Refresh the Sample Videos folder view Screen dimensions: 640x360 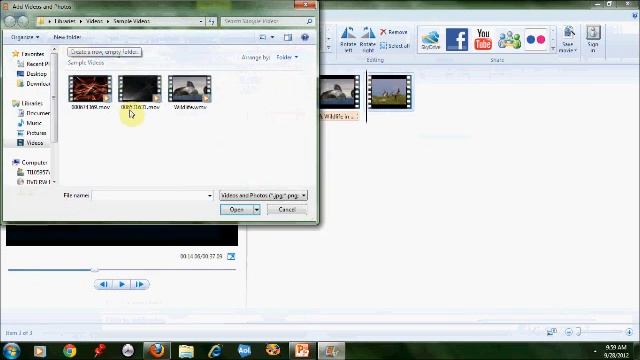pos(211,21)
